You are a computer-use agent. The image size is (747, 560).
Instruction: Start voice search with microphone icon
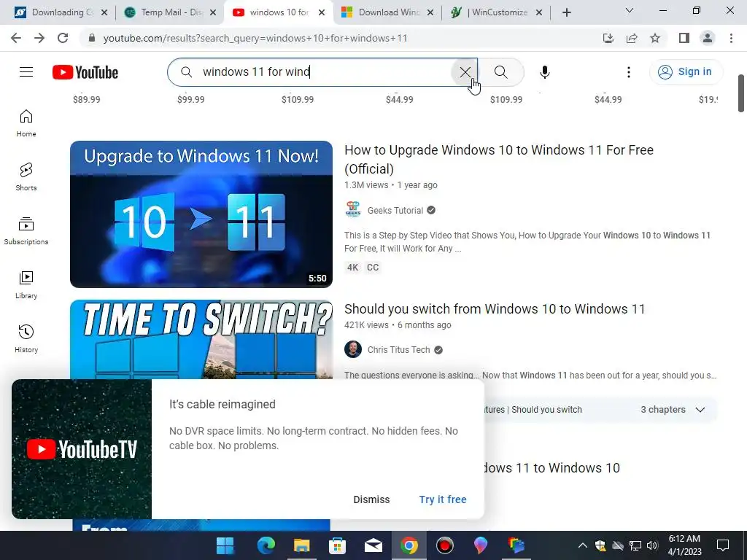tap(544, 72)
